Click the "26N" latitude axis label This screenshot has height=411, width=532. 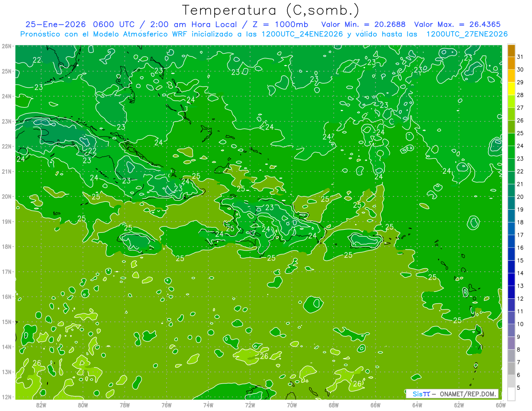point(6,46)
